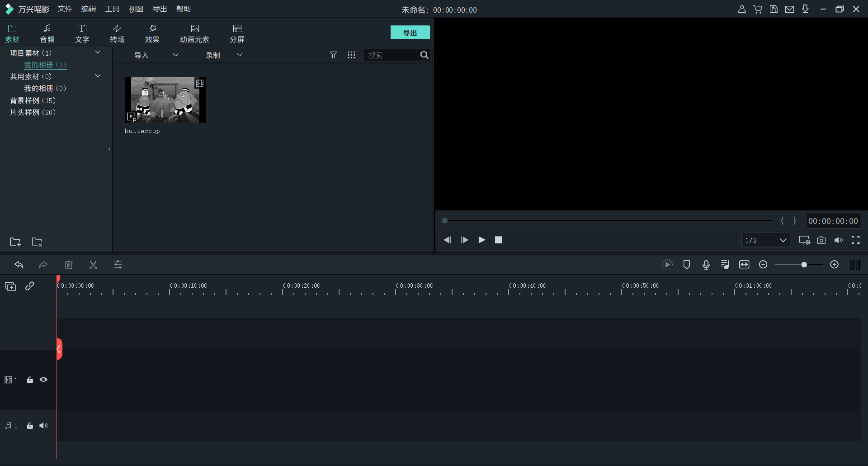Image resolution: width=868 pixels, height=466 pixels.
Task: Click the timeline zoom slider handle
Action: coord(804,265)
